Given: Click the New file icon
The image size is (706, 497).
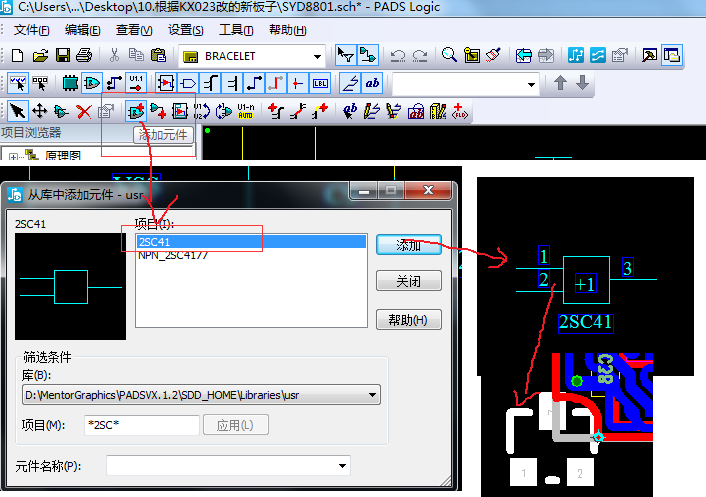Looking at the screenshot, I should tap(17, 56).
